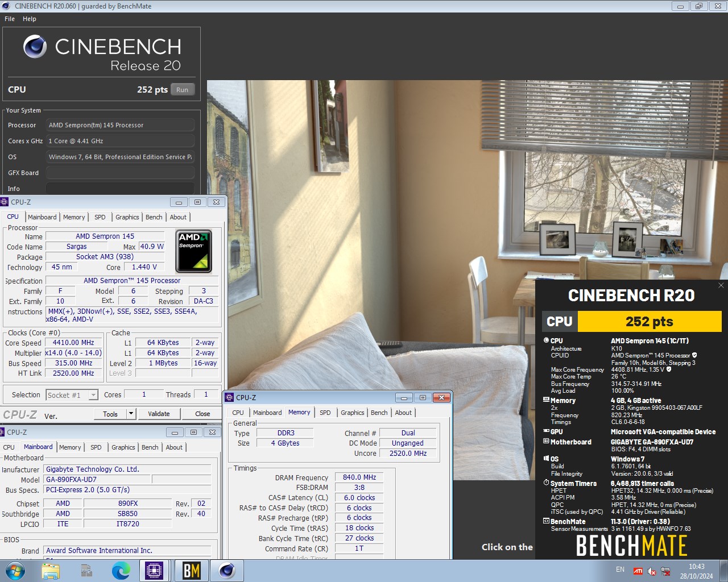Click title bar icon of memory CPU-Z window
The width and height of the screenshot is (728, 582).
point(229,397)
